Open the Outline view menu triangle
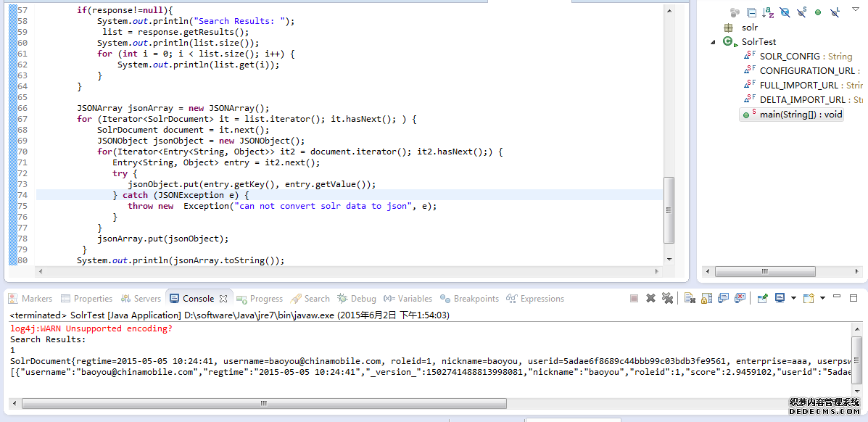868x422 pixels. [855, 9]
